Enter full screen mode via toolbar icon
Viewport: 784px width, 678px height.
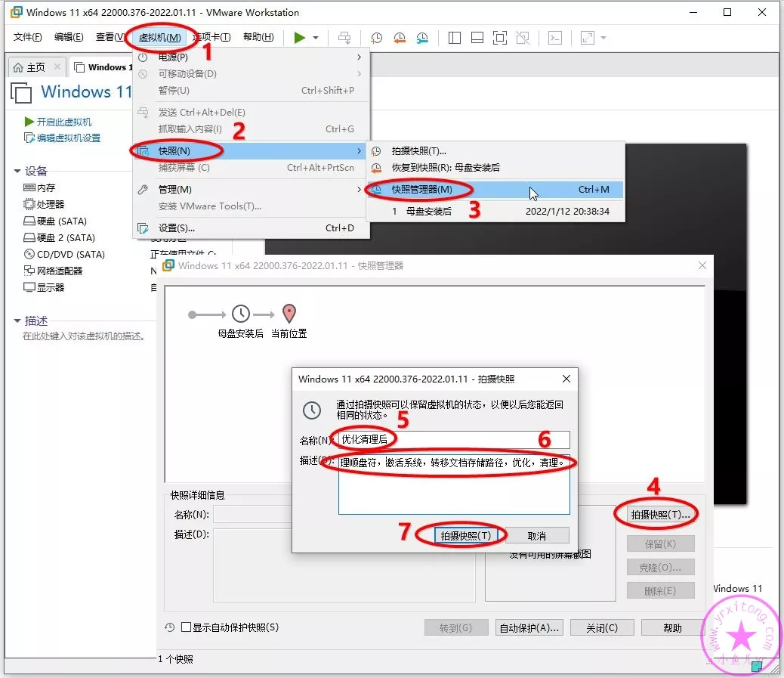click(499, 38)
